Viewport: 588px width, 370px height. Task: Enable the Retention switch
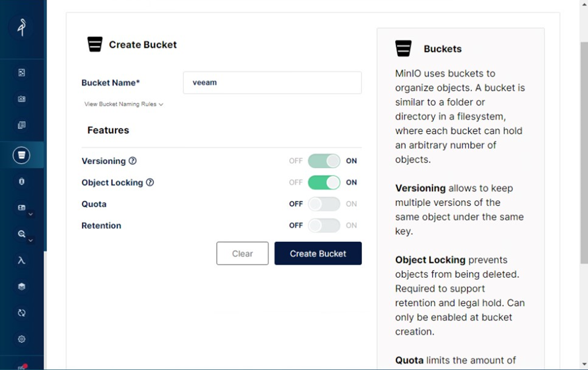pyautogui.click(x=324, y=225)
